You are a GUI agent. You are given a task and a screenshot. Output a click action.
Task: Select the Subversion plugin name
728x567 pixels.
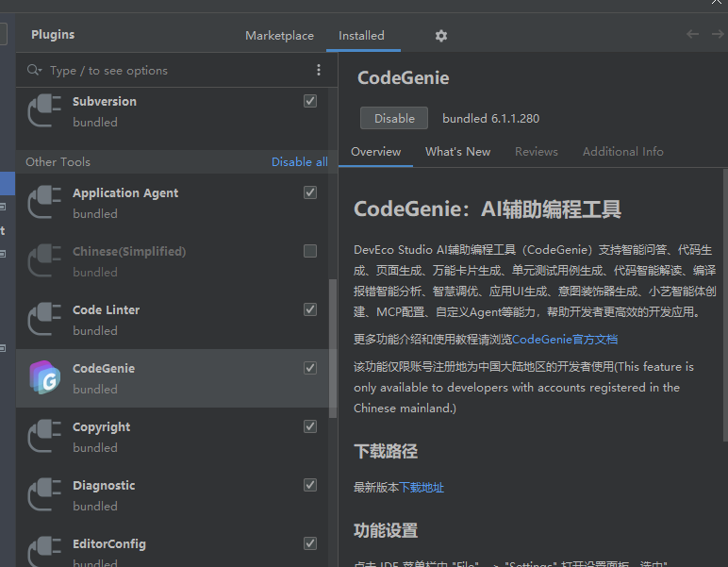(x=105, y=102)
